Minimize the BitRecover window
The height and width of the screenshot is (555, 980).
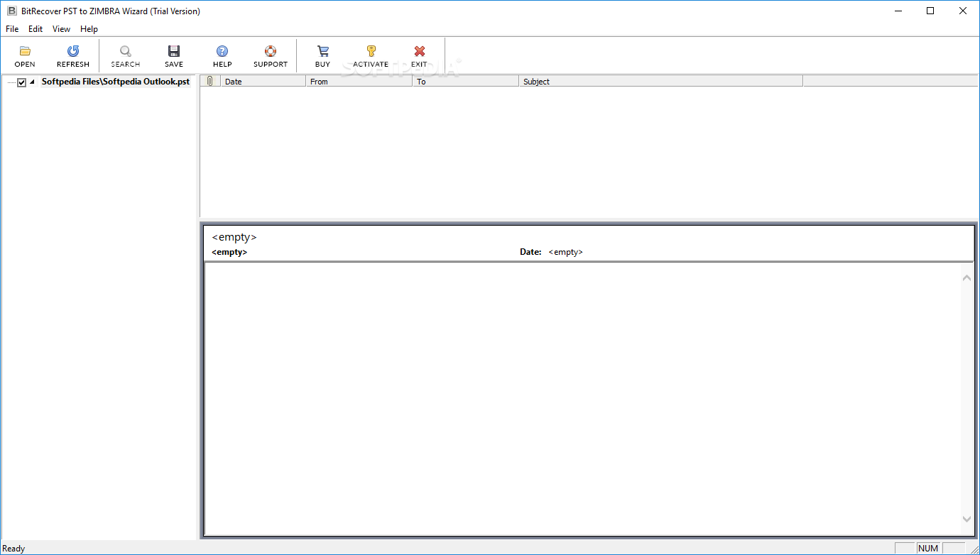click(x=898, y=11)
